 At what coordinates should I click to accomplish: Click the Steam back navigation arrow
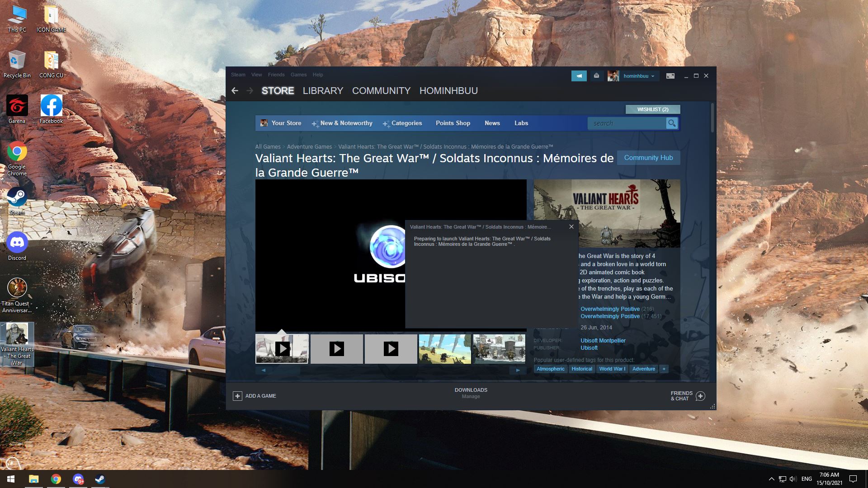click(x=235, y=91)
